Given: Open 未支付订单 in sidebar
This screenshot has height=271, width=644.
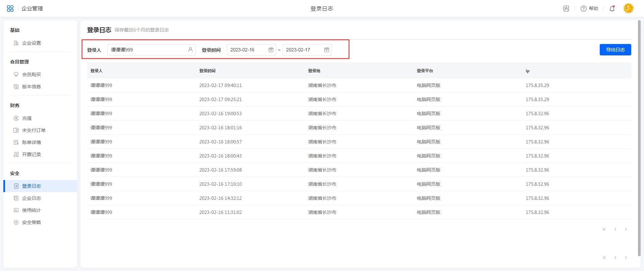Looking at the screenshot, I should coord(34,130).
